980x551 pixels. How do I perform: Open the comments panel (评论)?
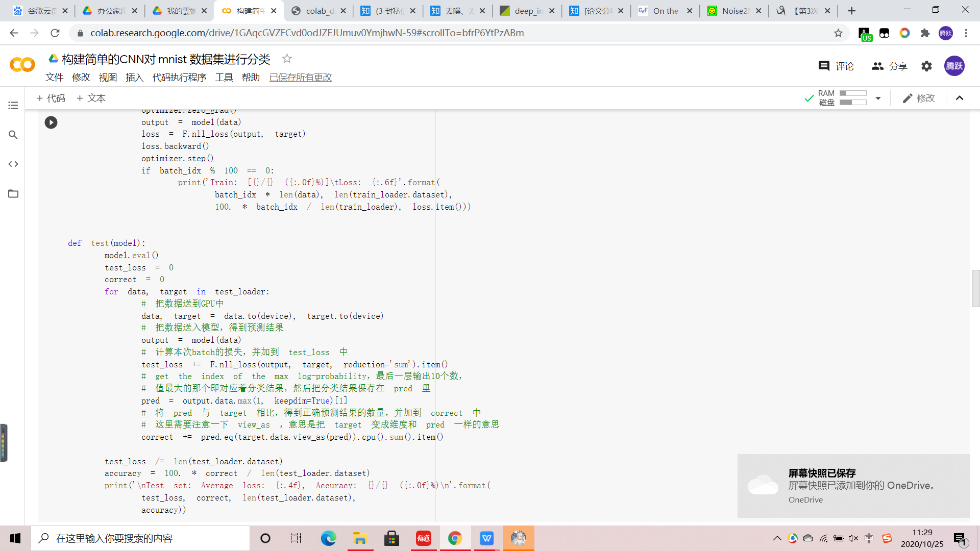836,66
